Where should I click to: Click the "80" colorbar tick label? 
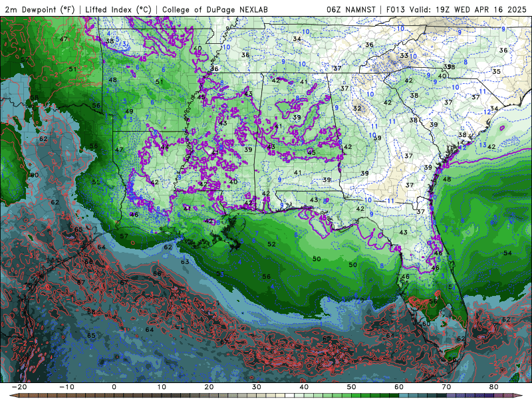point(494,387)
